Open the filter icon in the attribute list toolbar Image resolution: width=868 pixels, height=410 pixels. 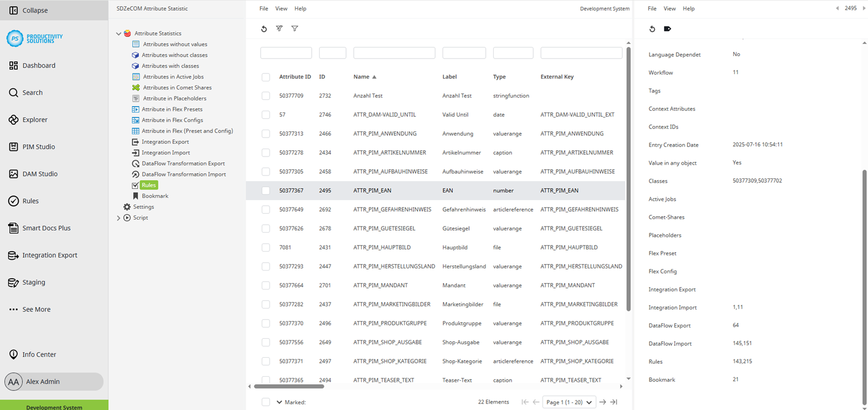(x=294, y=29)
